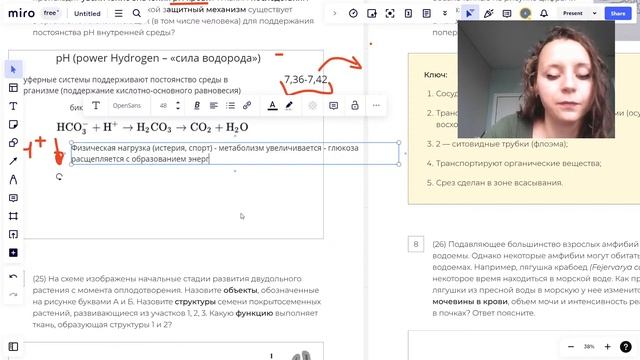Choose the Sticky note tool

13,124
